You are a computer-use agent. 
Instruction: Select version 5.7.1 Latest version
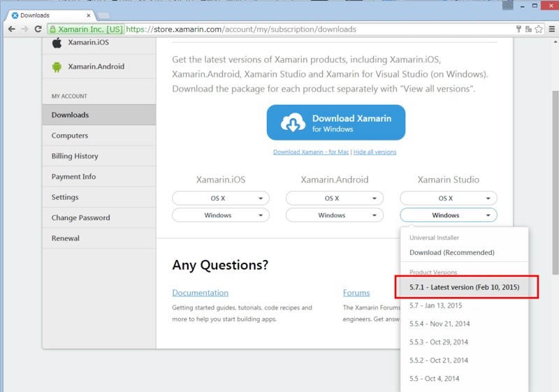click(464, 287)
